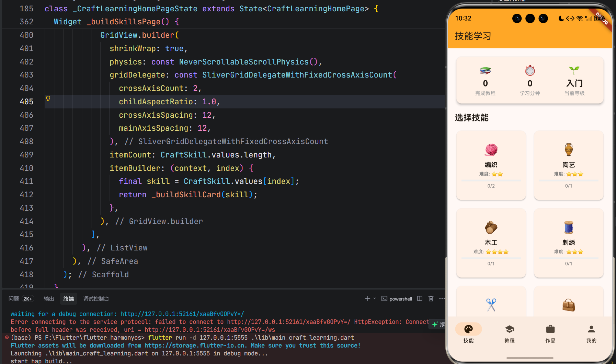Select the 木工 woodworking skill card
The width and height of the screenshot is (616, 364).
pos(491,243)
